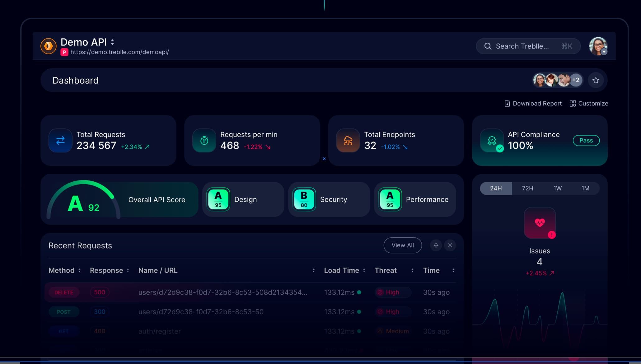Click the Total Requests arrows icon
The image size is (641, 364).
tap(60, 140)
